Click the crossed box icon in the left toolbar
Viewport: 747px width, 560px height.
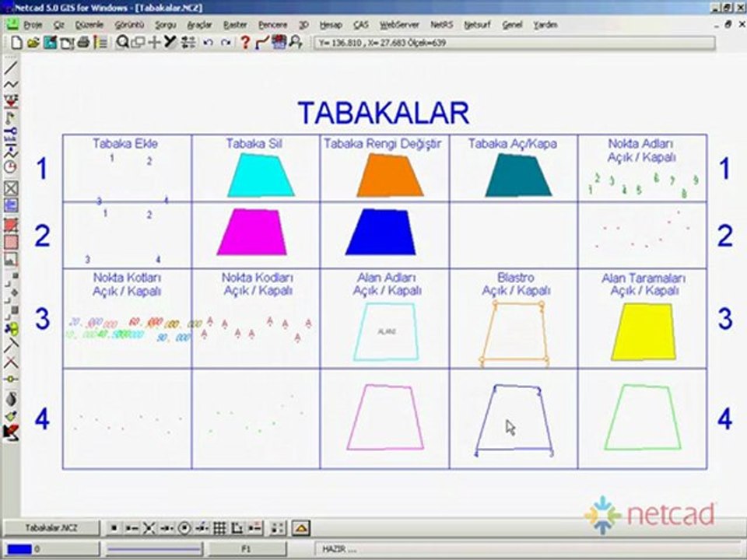(11, 188)
